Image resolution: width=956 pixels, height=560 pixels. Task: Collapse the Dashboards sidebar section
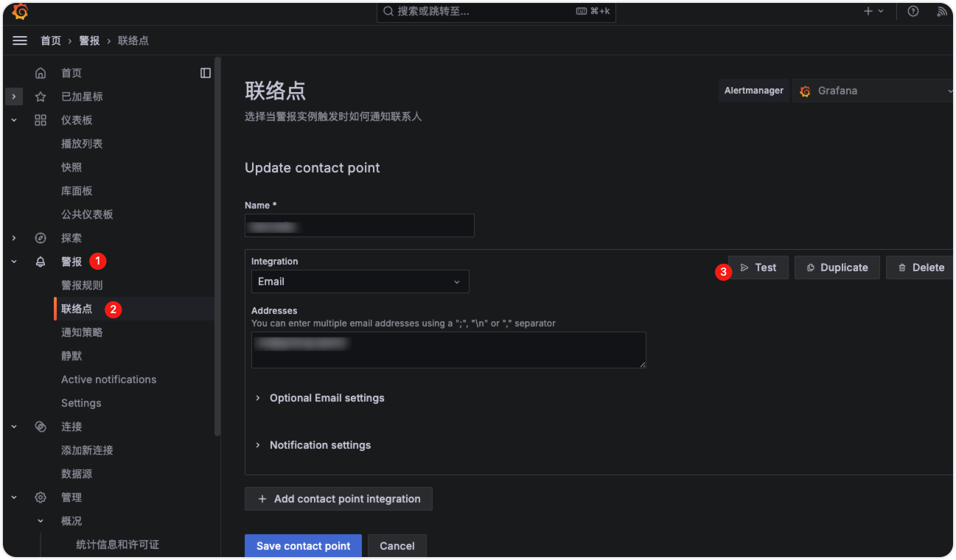click(x=14, y=120)
